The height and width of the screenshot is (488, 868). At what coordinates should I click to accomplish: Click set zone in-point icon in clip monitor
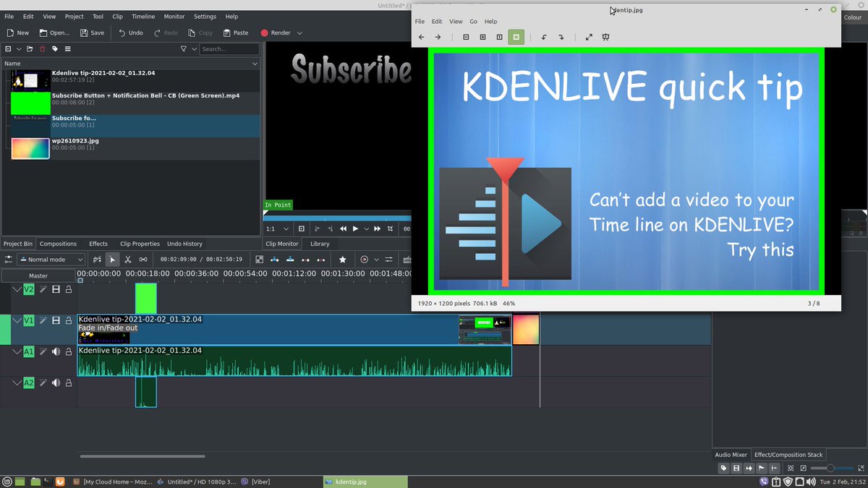pyautogui.click(x=317, y=229)
